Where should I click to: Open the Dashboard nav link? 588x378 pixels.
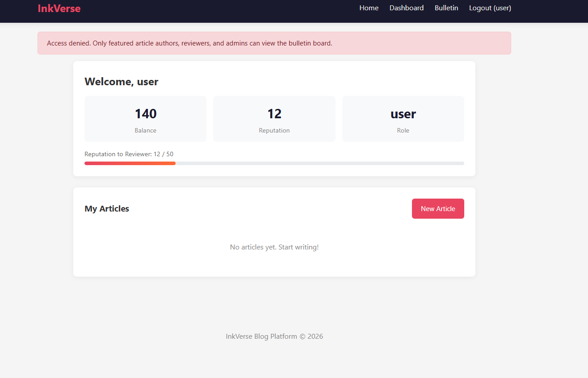(407, 8)
